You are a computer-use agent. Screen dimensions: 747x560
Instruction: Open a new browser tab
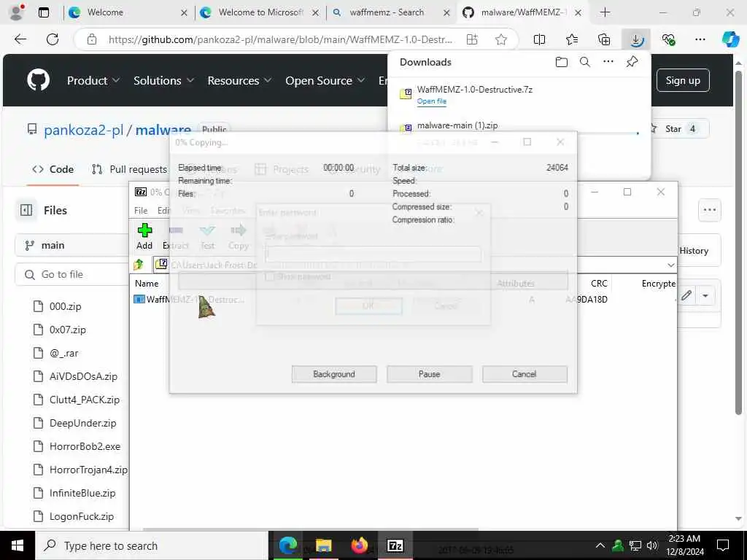click(605, 12)
